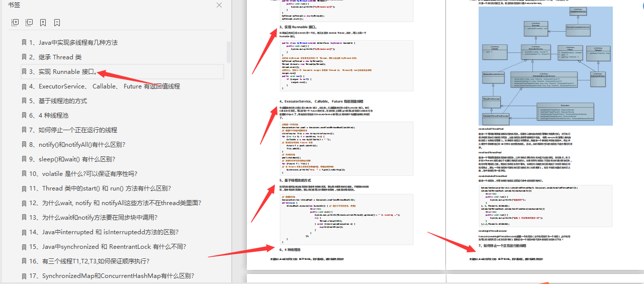
Task: Open bookmark 1、Java中实现多线程有几种方法
Action: [73, 43]
